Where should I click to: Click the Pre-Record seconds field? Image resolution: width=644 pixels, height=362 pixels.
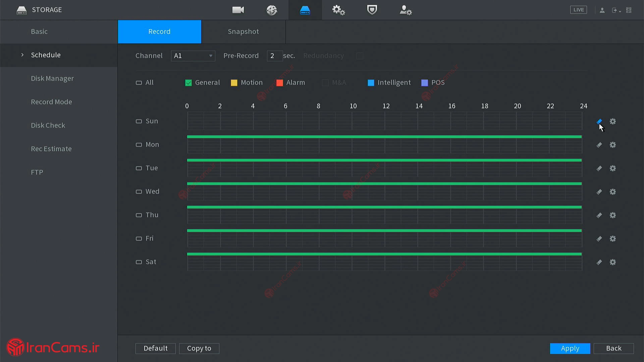coord(274,56)
